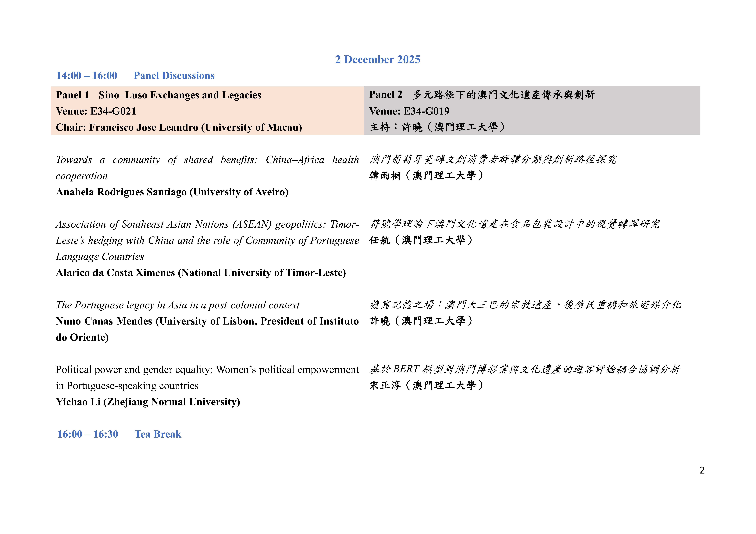Viewport: 756px width, 534px height.
Task: Click the '16:00 – 16:30' time label
Action: tap(88, 434)
